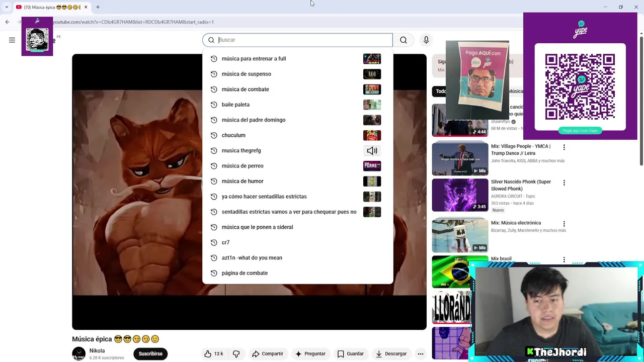This screenshot has height=362, width=644.
Task: Open Nikola channel name link
Action: point(97,351)
